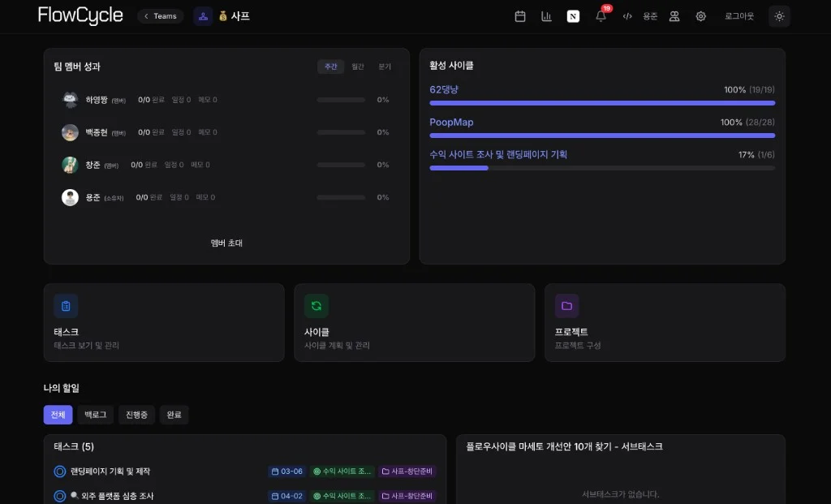Viewport: 831px width, 504px height.
Task: Switch to the 월간 performance tab
Action: click(x=357, y=67)
